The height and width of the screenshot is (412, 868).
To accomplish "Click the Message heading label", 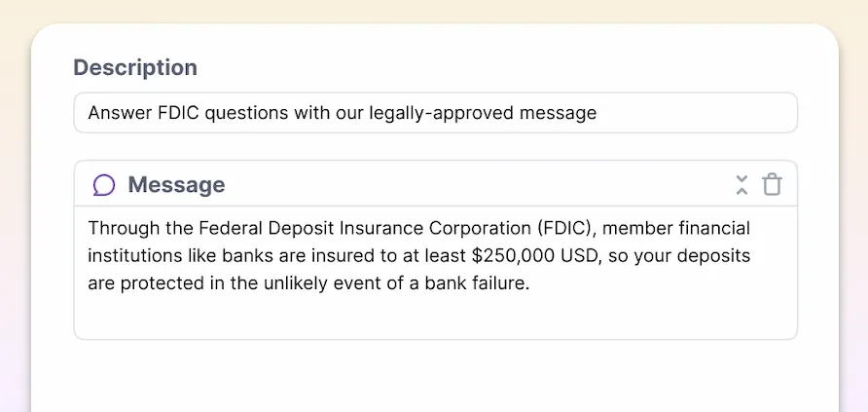I will coord(176,185).
